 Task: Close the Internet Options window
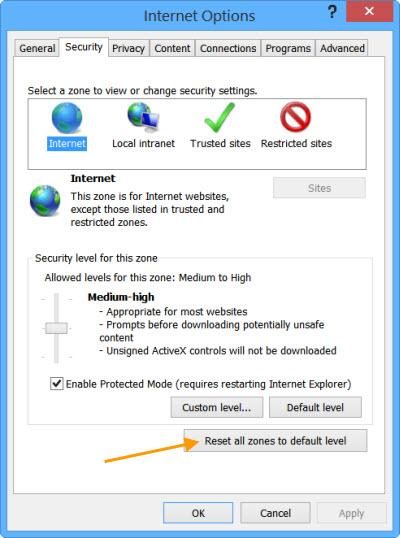369,11
